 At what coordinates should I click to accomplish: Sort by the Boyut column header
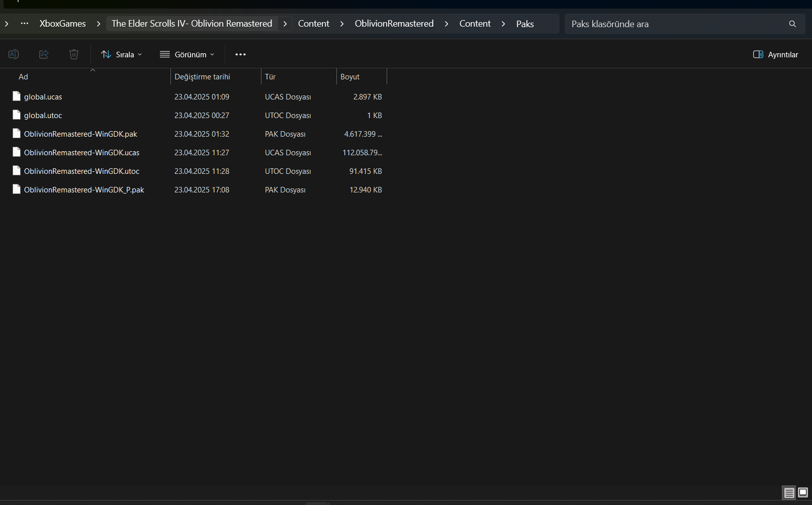coord(362,76)
